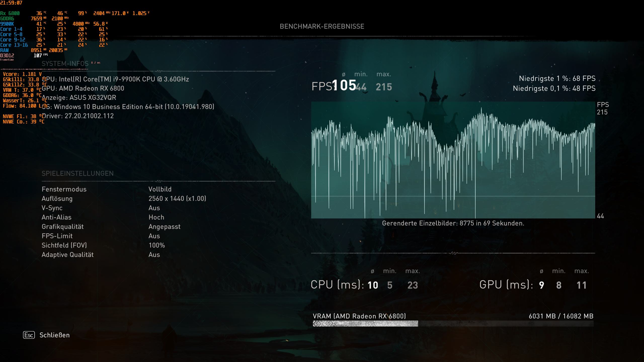Click the V-Sync setting label
The width and height of the screenshot is (644, 362).
pyautogui.click(x=52, y=208)
